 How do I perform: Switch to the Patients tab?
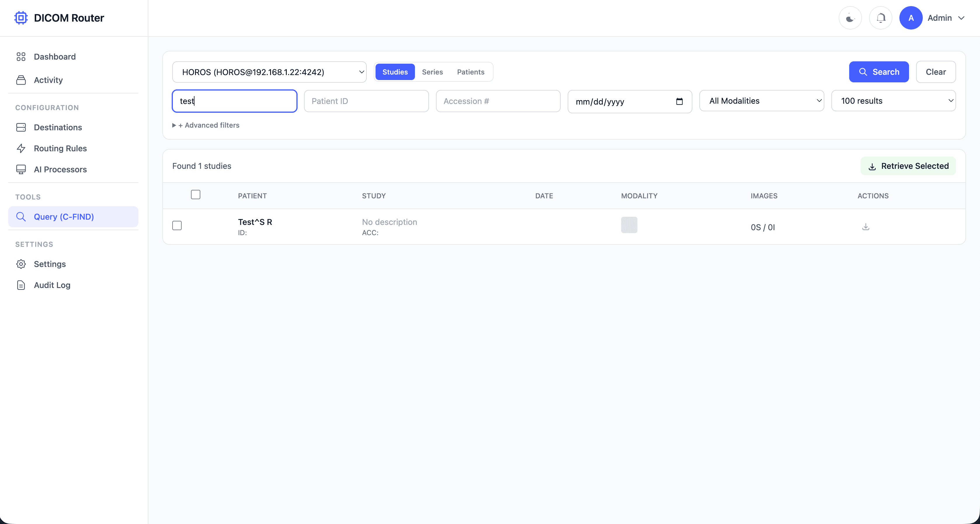[x=471, y=72]
